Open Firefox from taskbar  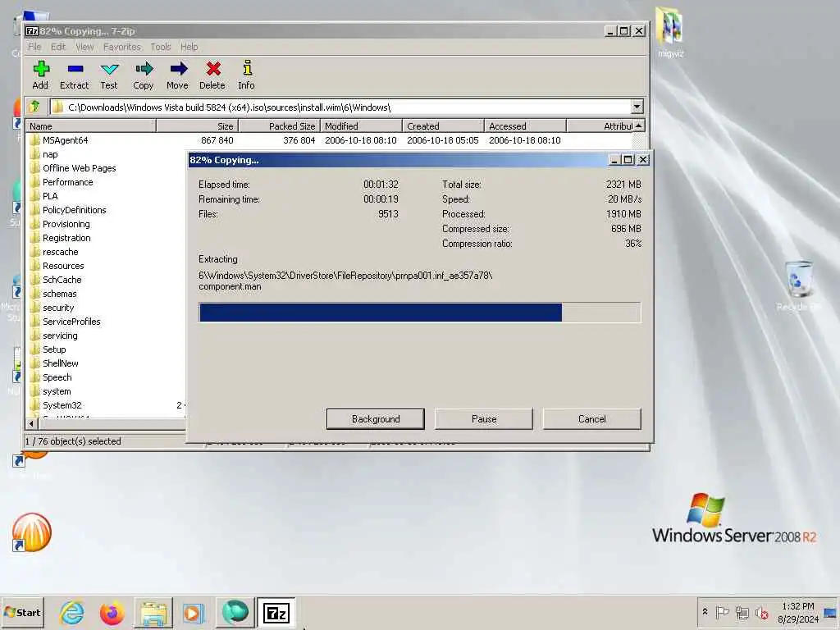[x=112, y=612]
